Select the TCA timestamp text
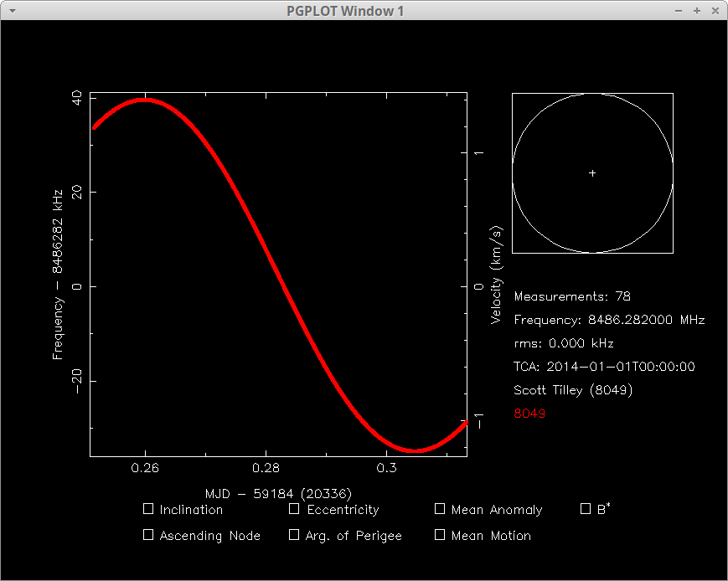Viewport: 728px width, 581px height. 604,367
